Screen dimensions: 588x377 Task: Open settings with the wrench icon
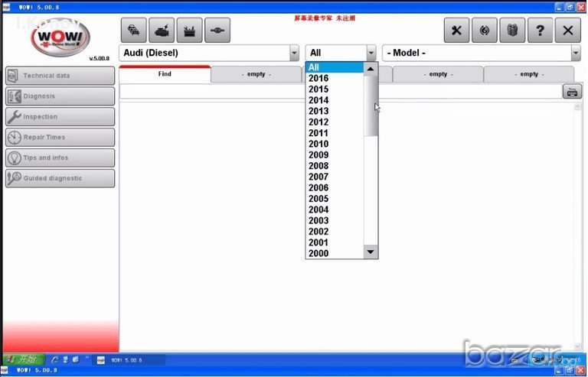tap(456, 30)
